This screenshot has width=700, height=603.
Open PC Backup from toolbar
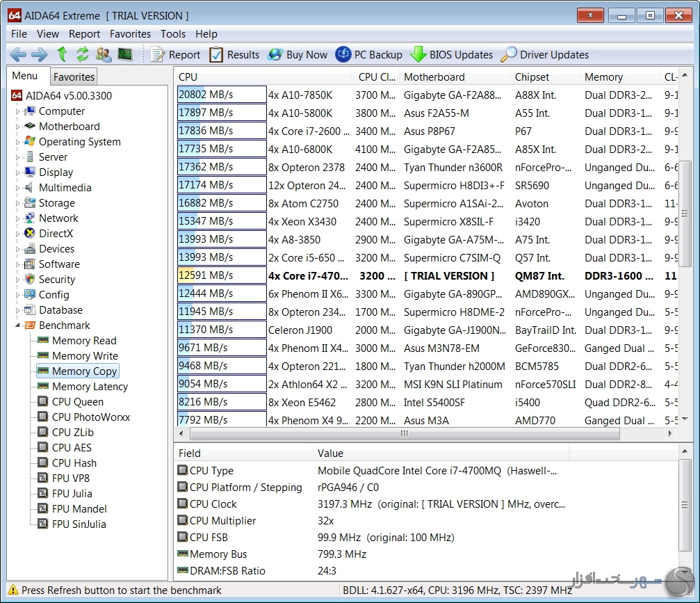click(368, 54)
